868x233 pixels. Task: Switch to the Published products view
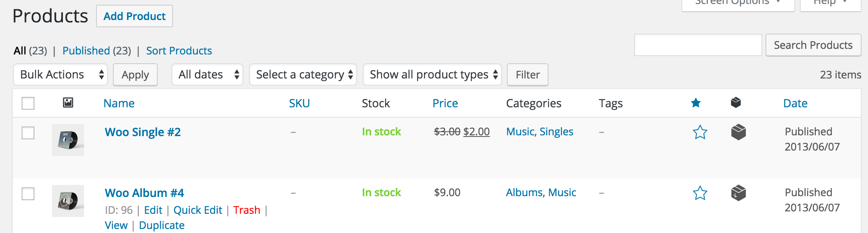(86, 51)
